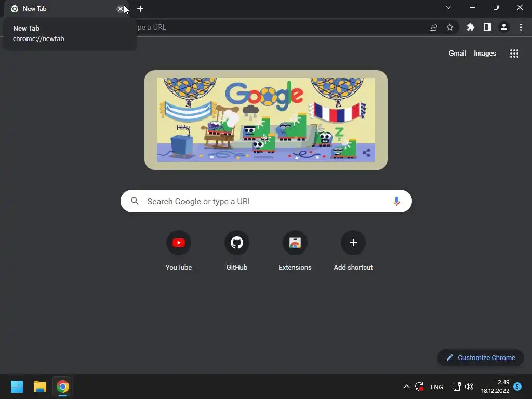532x399 pixels.
Task: Open the Google apps grid
Action: (x=514, y=54)
